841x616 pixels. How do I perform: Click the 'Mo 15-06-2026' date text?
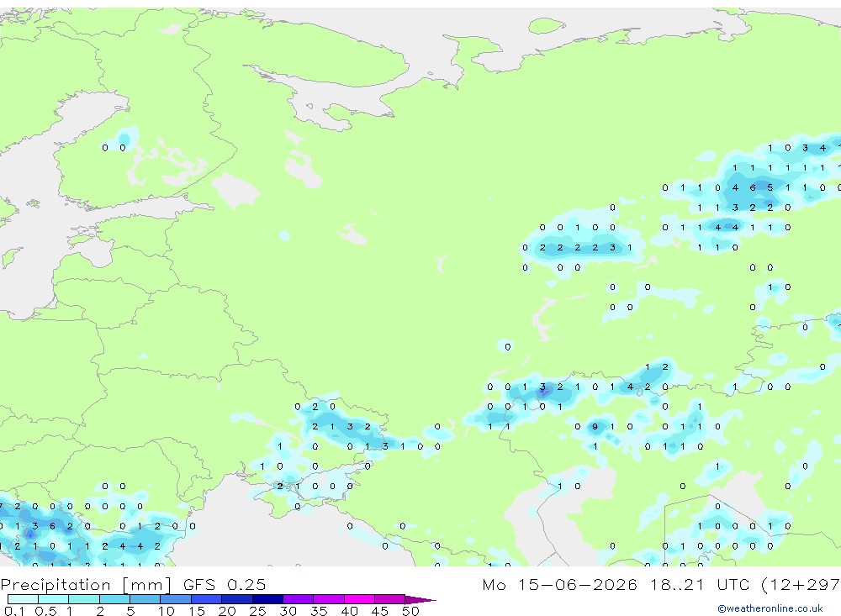[559, 584]
